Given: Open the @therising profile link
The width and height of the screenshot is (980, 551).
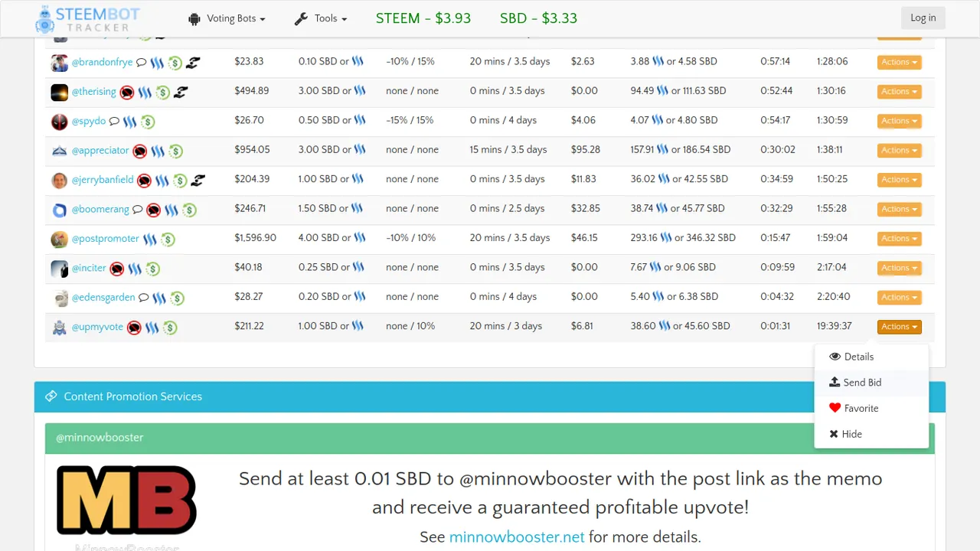Looking at the screenshot, I should (x=94, y=92).
